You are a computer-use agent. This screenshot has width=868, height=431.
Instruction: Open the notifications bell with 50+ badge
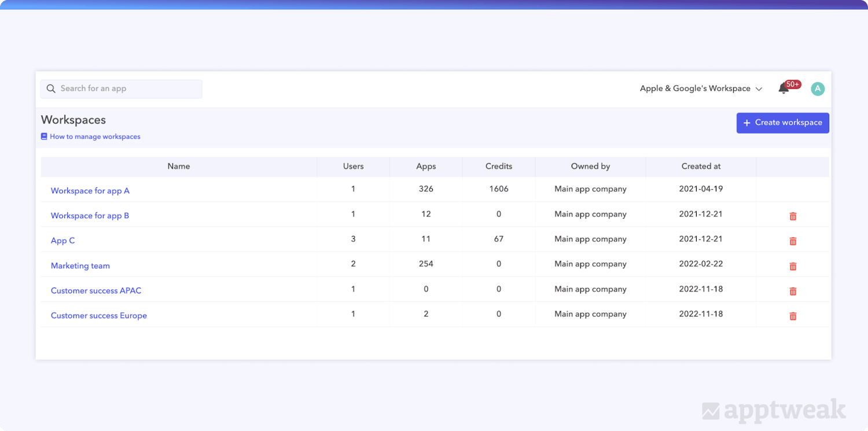pos(784,89)
